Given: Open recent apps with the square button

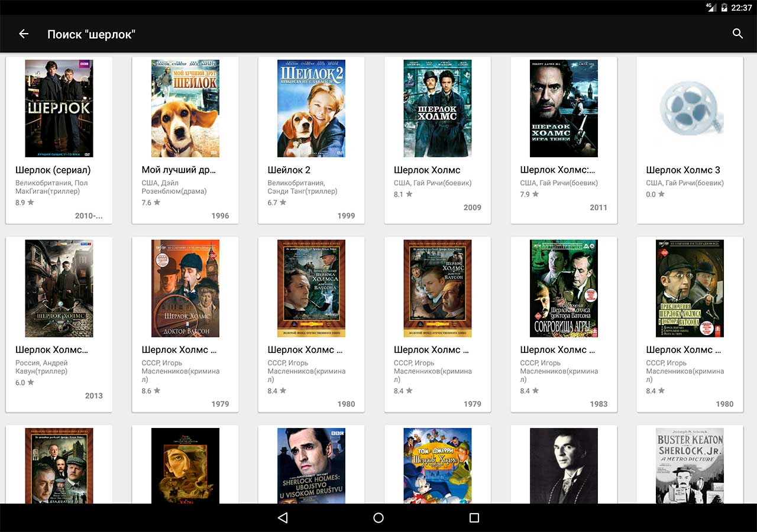Looking at the screenshot, I should [474, 518].
